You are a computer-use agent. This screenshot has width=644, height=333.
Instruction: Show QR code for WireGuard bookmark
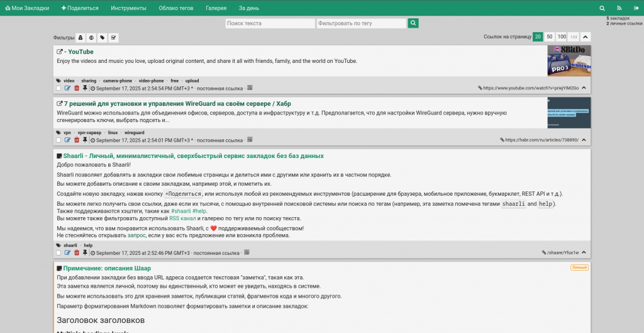tap(250, 139)
